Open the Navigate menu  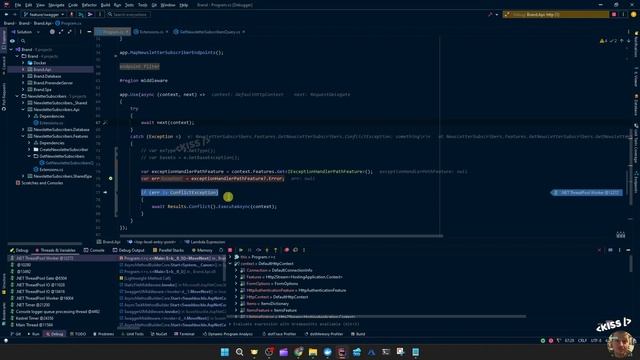pos(56,5)
